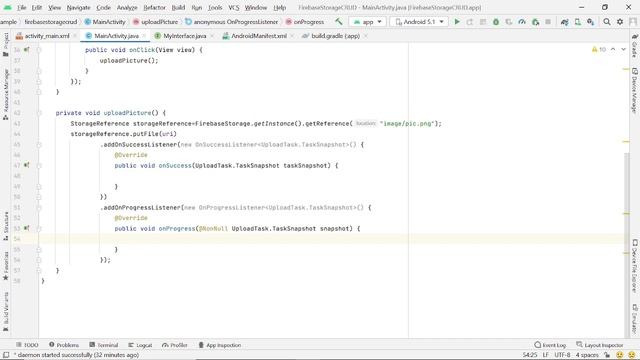Open the Favorites sidebar panel
The width and height of the screenshot is (640, 360).
point(6,266)
